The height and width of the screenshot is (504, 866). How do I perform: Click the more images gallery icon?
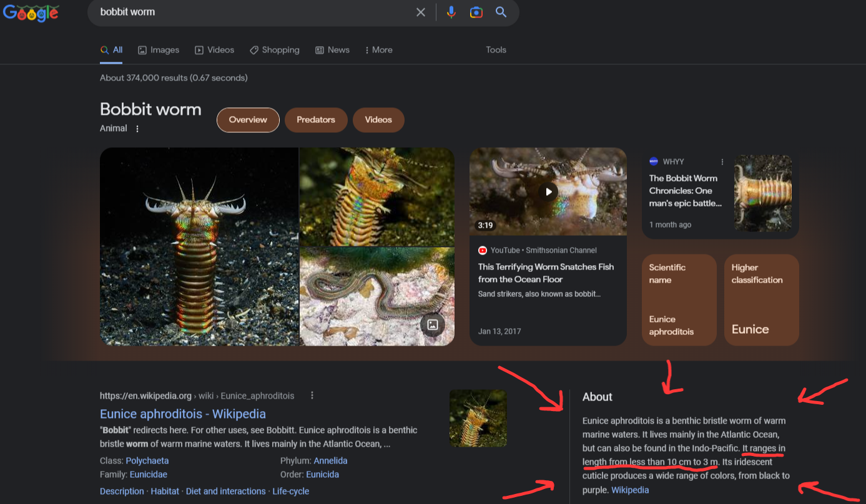(x=432, y=324)
